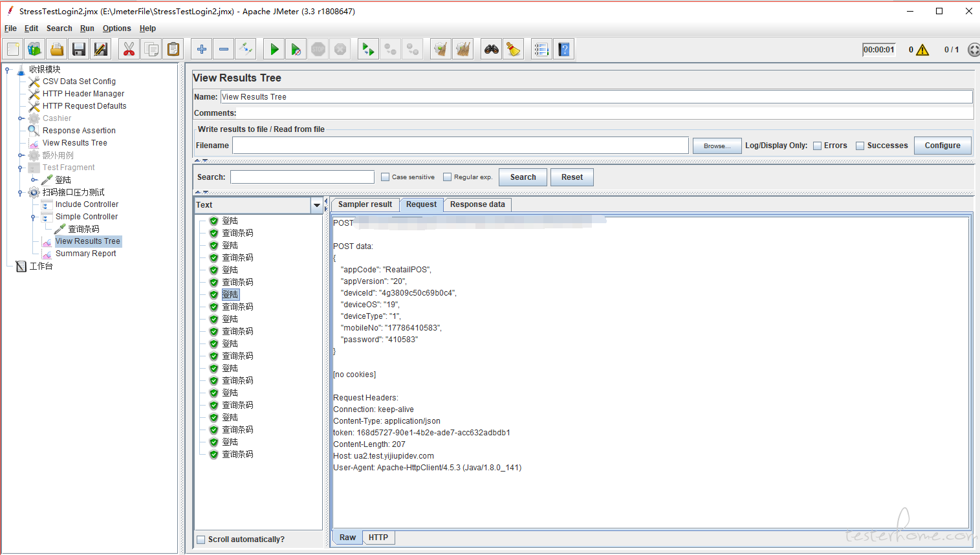
Task: Click the Reset search broom icon
Action: tap(514, 49)
